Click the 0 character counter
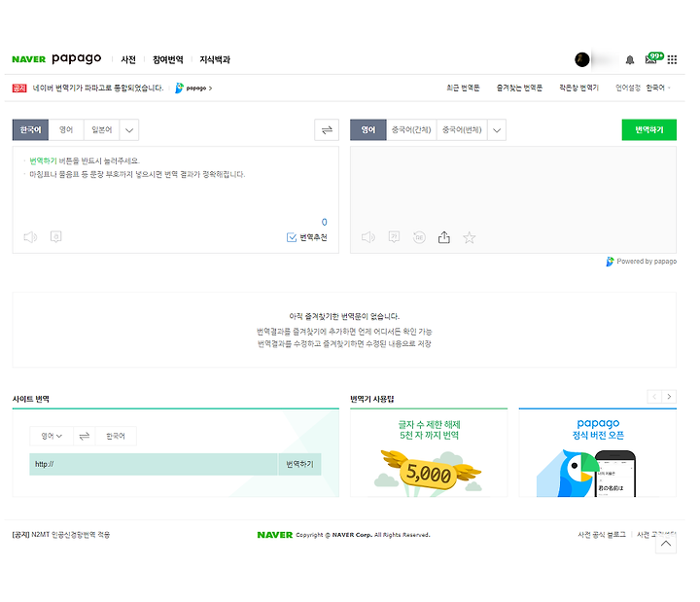 pyautogui.click(x=324, y=222)
